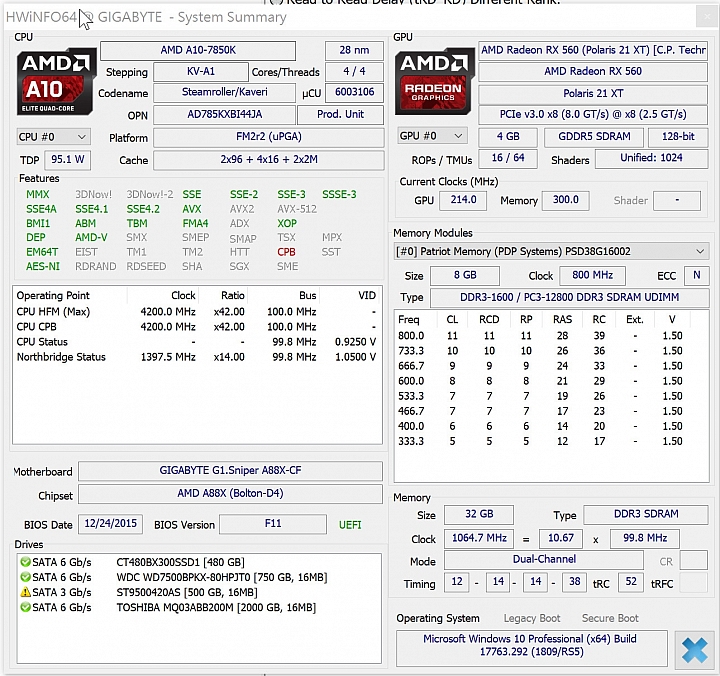Select the CPU CPB operating point row
The image size is (720, 676).
pos(197,327)
